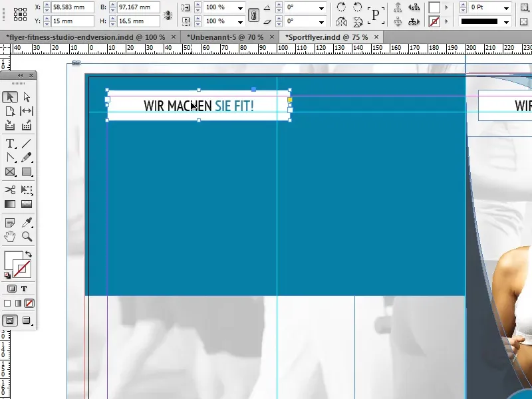
Task: Select the Rectangle tool
Action: pos(27,172)
